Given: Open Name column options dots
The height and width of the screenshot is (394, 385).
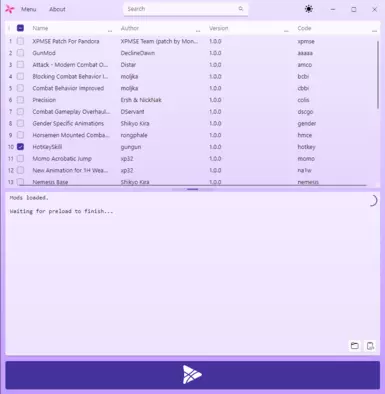Looking at the screenshot, I should (110, 31).
